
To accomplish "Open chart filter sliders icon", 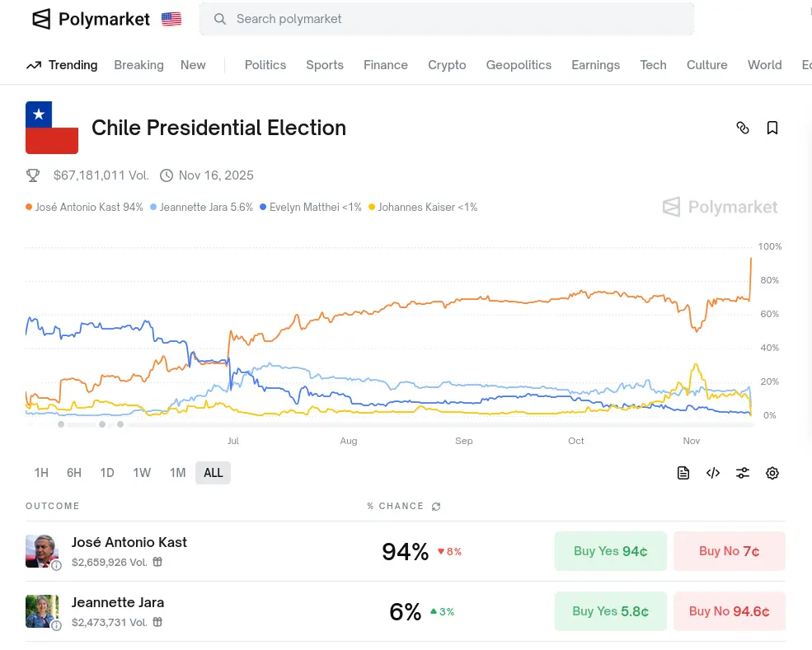I will (743, 473).
